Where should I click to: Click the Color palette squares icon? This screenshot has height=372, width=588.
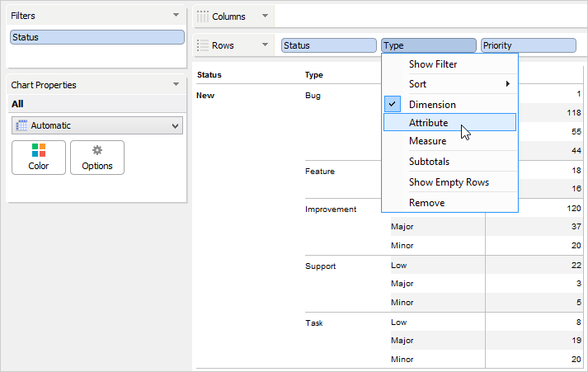coord(39,150)
